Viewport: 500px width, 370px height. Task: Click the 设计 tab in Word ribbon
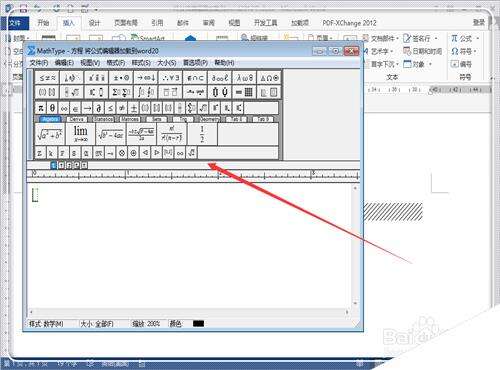94,23
